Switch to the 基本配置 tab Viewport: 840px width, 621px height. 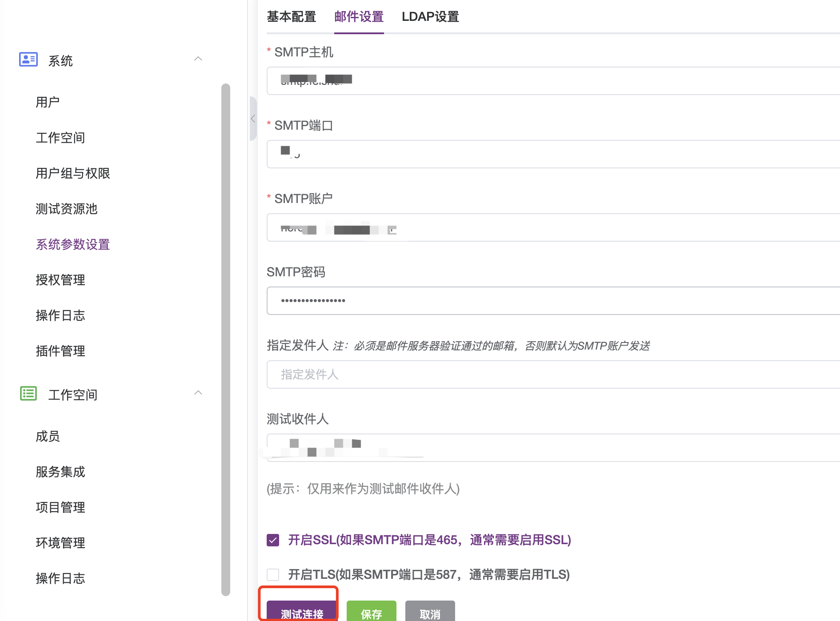click(x=291, y=16)
